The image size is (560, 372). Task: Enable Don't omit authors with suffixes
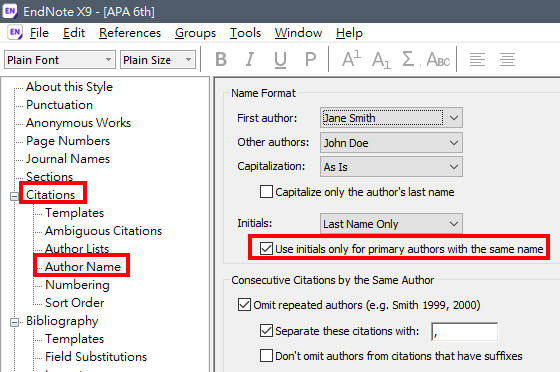point(266,356)
